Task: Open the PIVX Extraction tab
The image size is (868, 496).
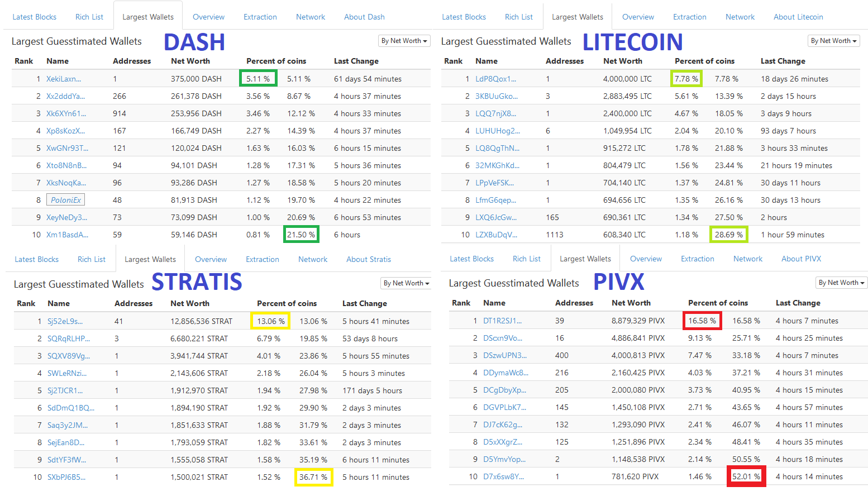Action: pyautogui.click(x=698, y=259)
